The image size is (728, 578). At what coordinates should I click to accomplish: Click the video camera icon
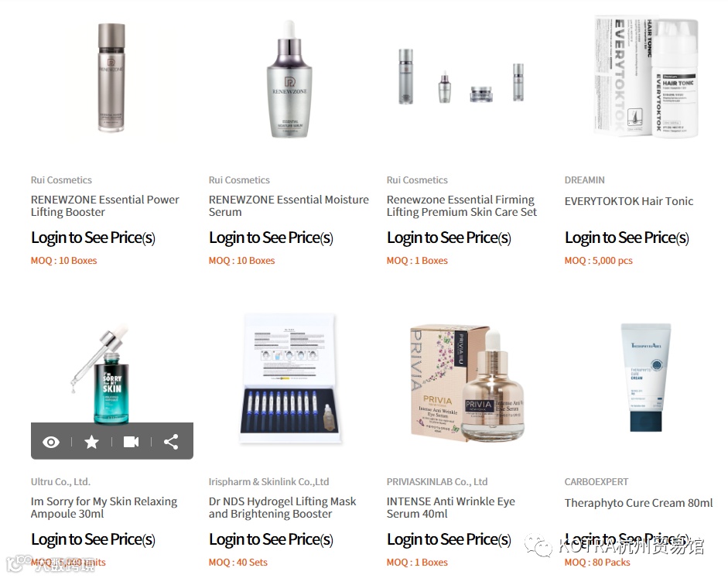click(132, 442)
